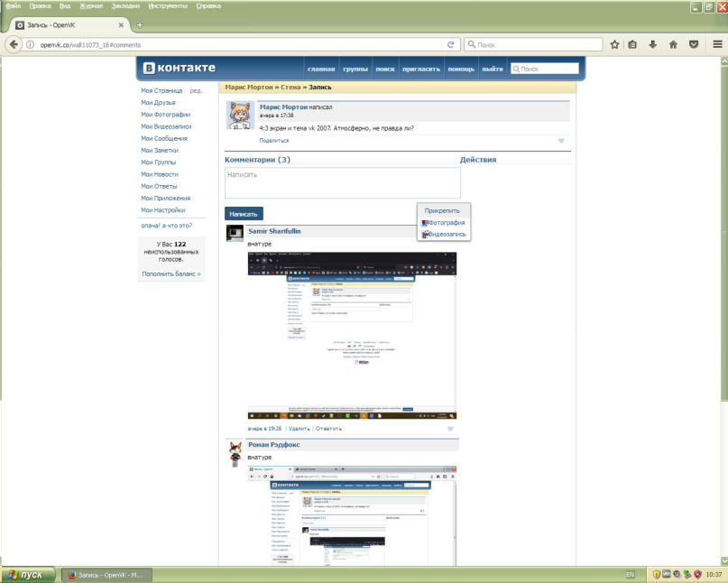Viewport: 728px width, 583px height.
Task: Click 'пригласить' in the site header
Action: point(421,69)
